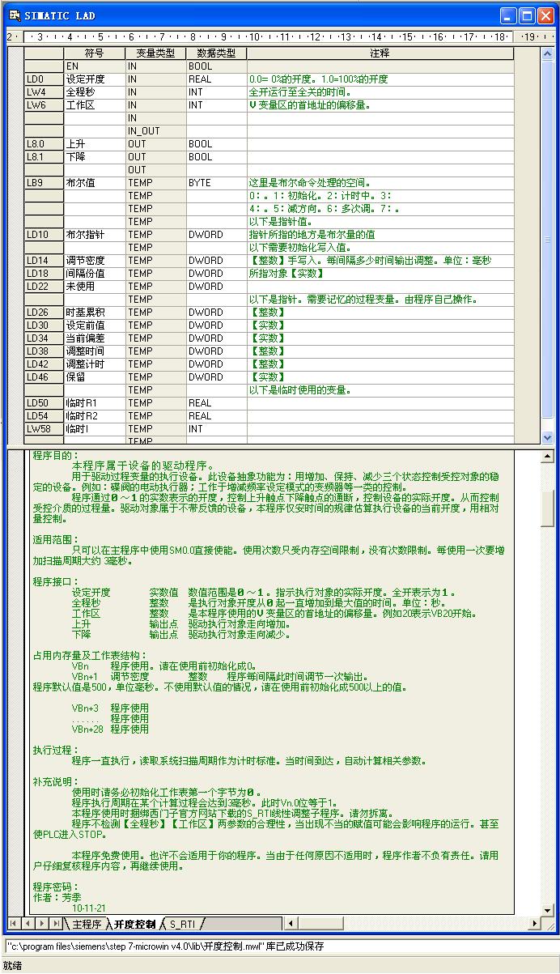Image resolution: width=560 pixels, height=974 pixels.
Task: Select the 时基累积 symbol cell
Action: click(x=94, y=313)
